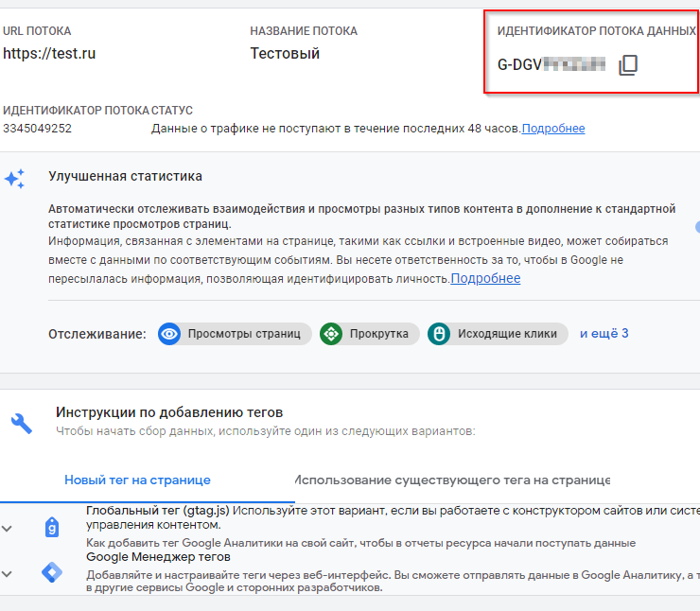The height and width of the screenshot is (611, 700).
Task: Copy the G-DGV data stream identifier
Action: pos(628,65)
